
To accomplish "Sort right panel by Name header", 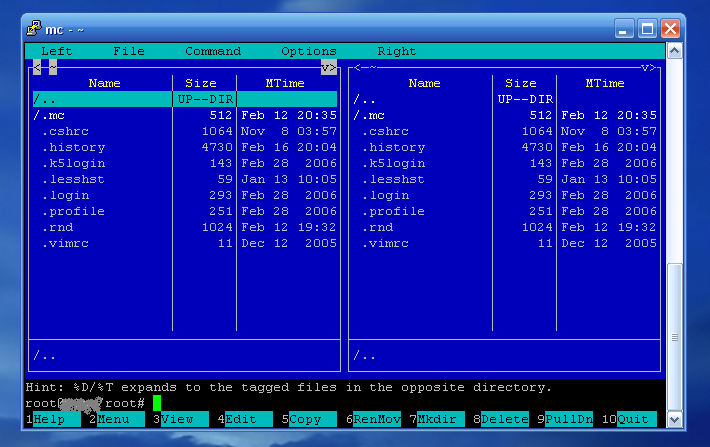I will 424,83.
